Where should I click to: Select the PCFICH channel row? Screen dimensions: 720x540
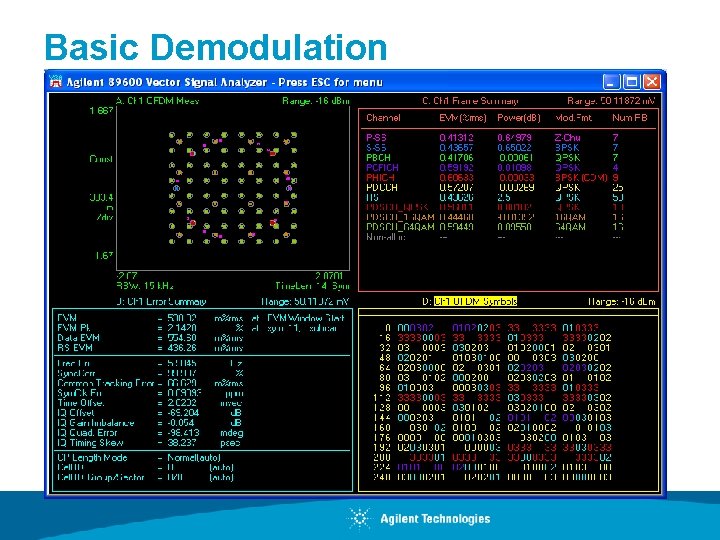pos(493,168)
